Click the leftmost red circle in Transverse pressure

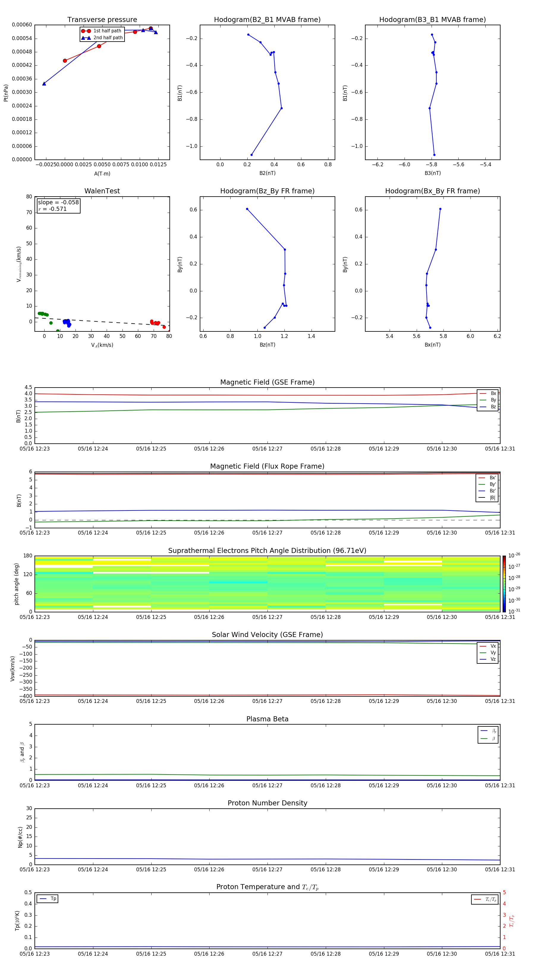[x=65, y=61]
